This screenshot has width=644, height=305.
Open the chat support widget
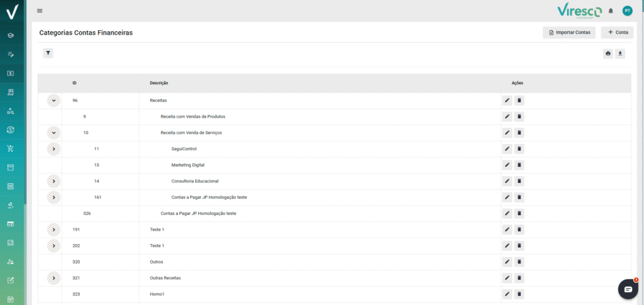tap(627, 288)
